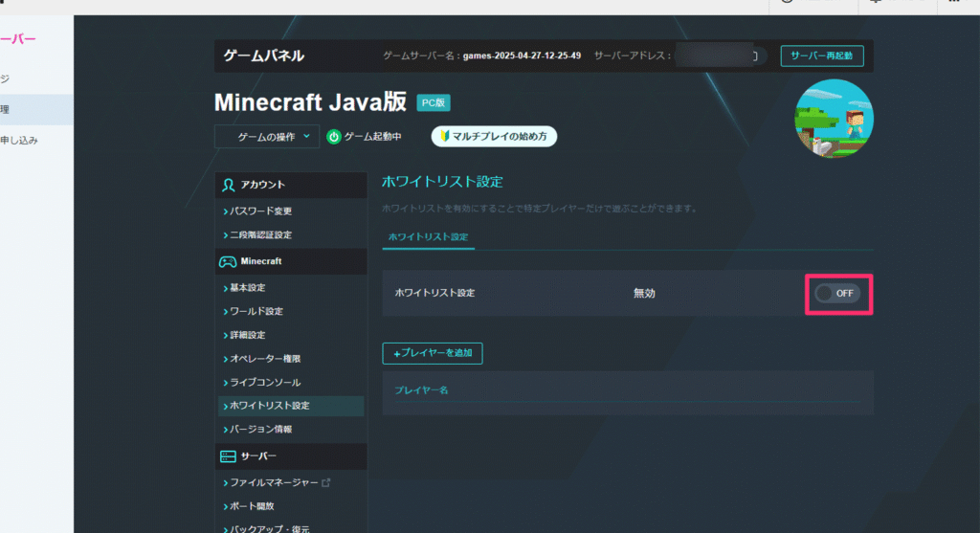980x533 pixels.
Task: Open パスワード変更 in sidebar
Action: coord(260,211)
